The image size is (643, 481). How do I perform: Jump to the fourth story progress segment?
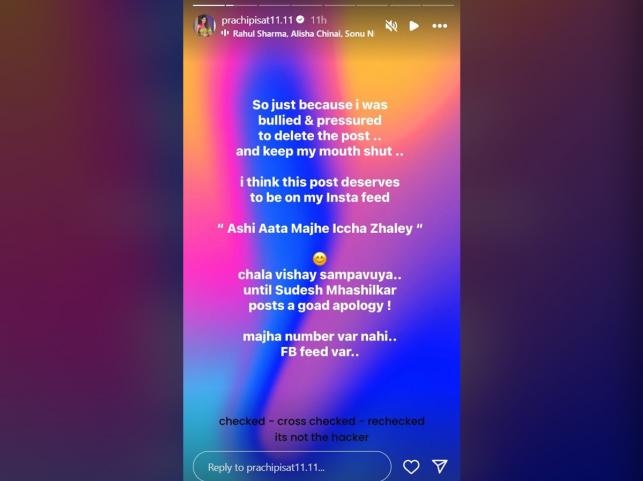(x=307, y=5)
